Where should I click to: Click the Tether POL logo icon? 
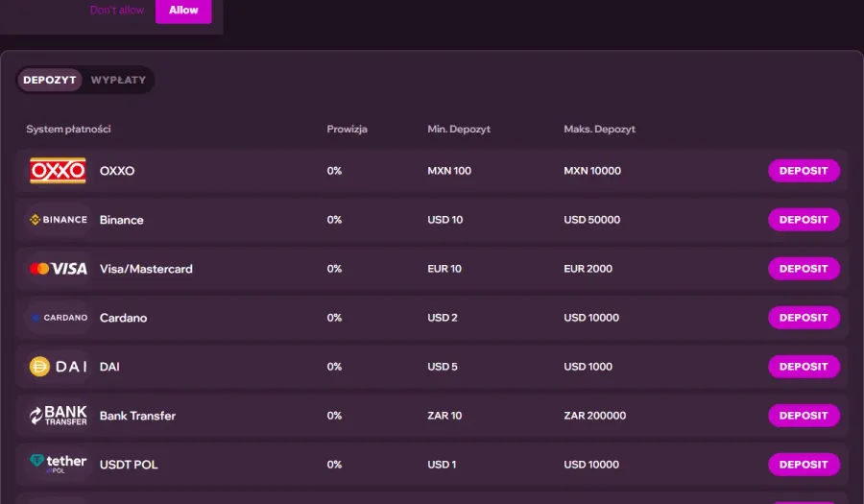pos(58,464)
